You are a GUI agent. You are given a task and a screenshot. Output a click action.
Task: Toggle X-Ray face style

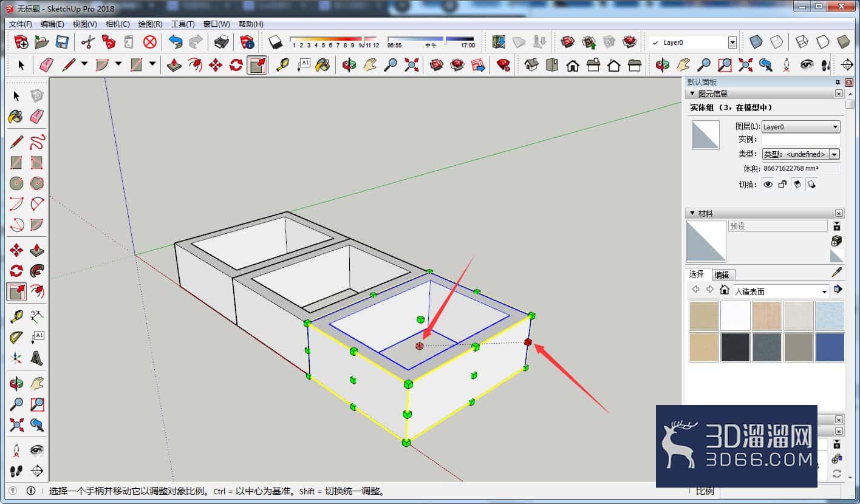pos(756,42)
